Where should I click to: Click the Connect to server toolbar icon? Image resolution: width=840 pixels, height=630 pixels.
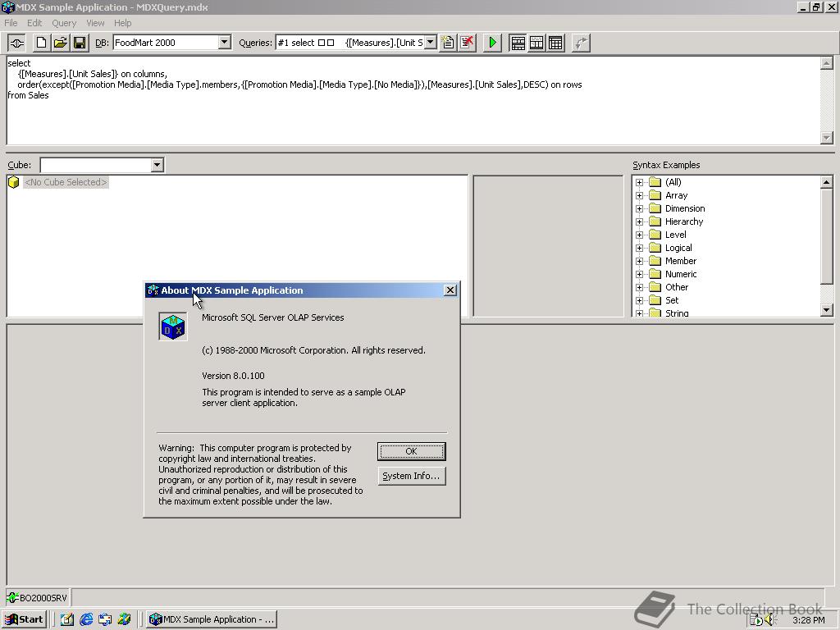[x=16, y=43]
